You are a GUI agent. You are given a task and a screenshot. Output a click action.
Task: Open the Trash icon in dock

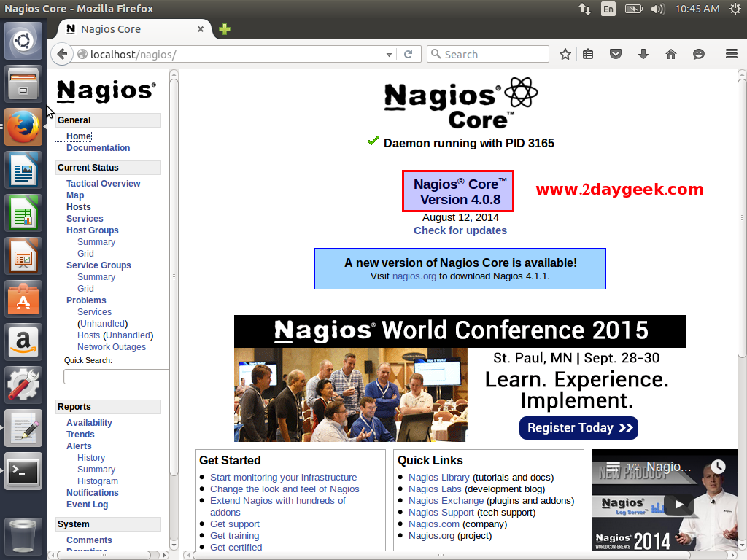tap(23, 537)
